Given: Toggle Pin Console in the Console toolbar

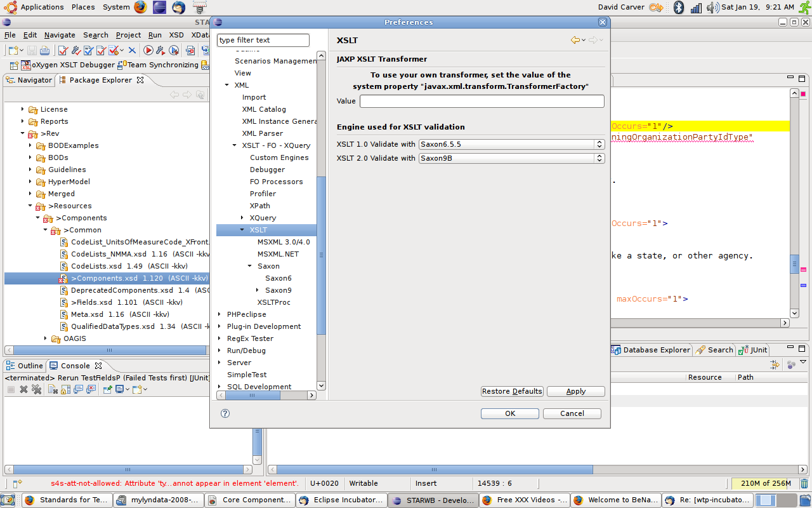Looking at the screenshot, I should (x=108, y=389).
